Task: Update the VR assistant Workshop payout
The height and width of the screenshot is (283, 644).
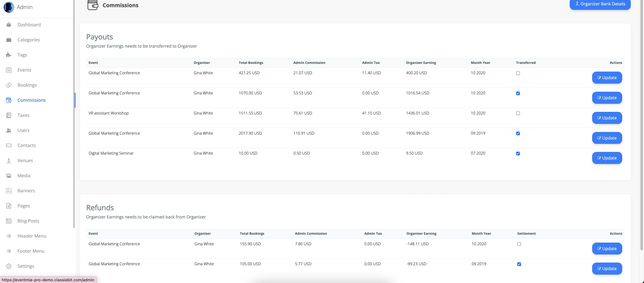Action: 607,118
